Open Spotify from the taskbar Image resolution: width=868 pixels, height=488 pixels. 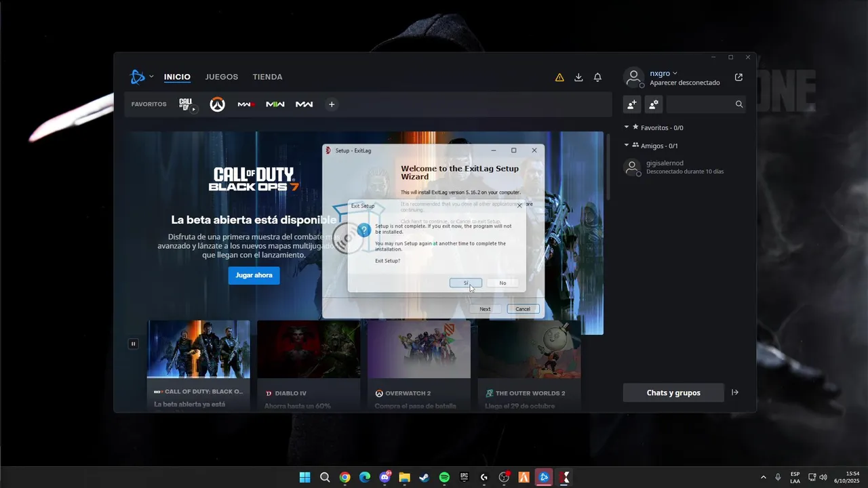point(444,477)
